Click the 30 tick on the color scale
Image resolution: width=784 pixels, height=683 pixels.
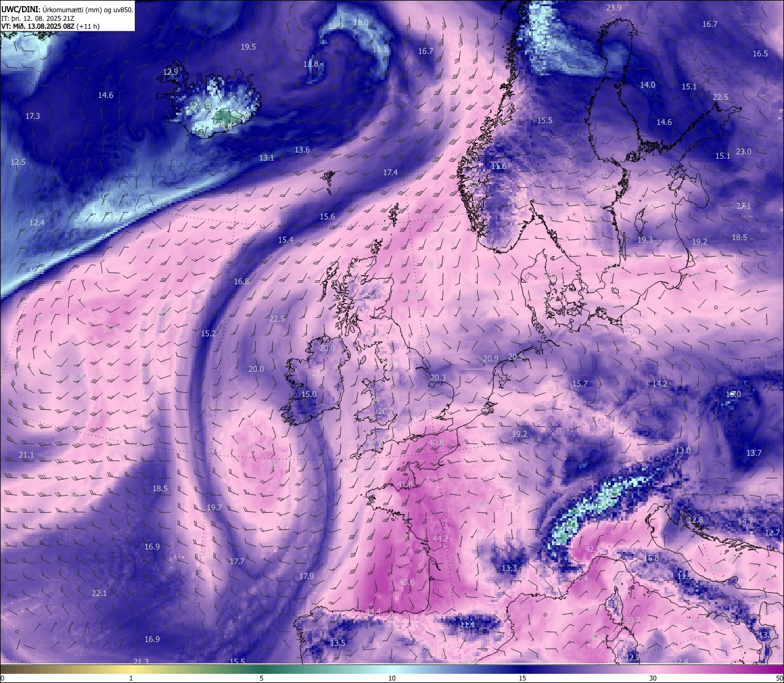click(x=653, y=678)
